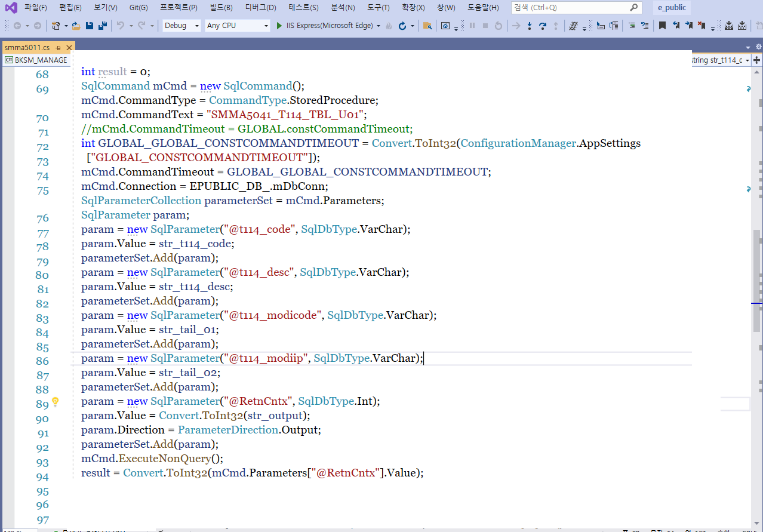Start debugging with the green play icon

click(279, 26)
